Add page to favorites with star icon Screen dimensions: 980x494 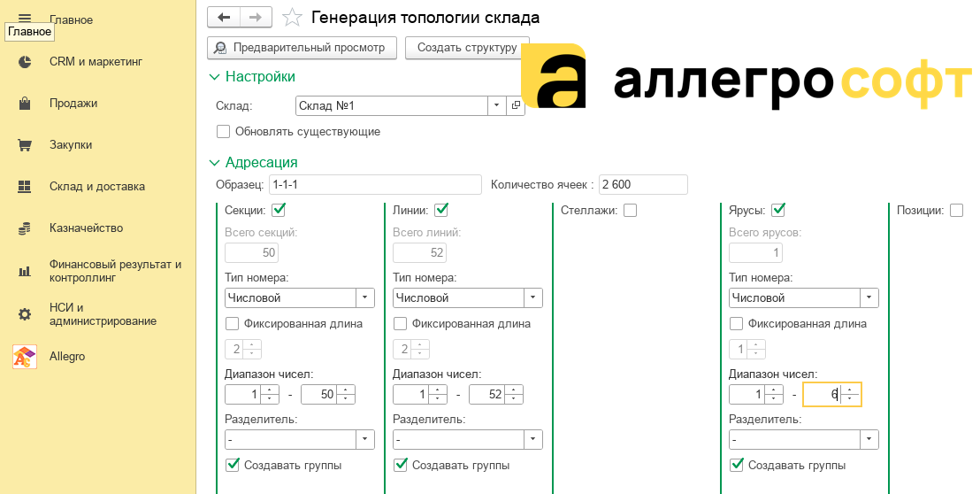click(292, 18)
